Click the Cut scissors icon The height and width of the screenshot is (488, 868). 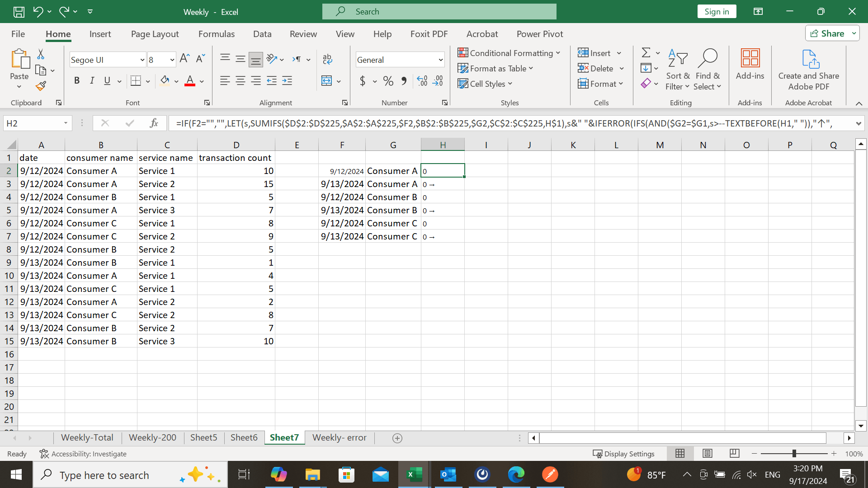coord(41,54)
